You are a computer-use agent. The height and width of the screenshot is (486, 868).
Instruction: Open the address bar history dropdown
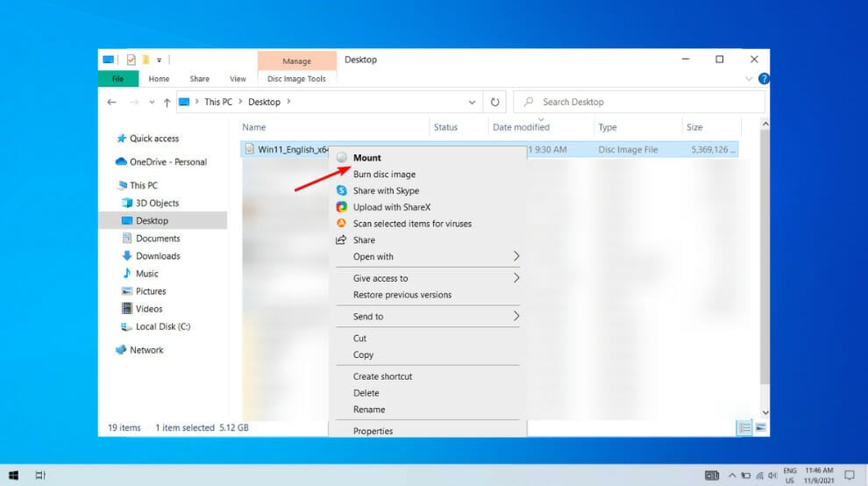(472, 102)
